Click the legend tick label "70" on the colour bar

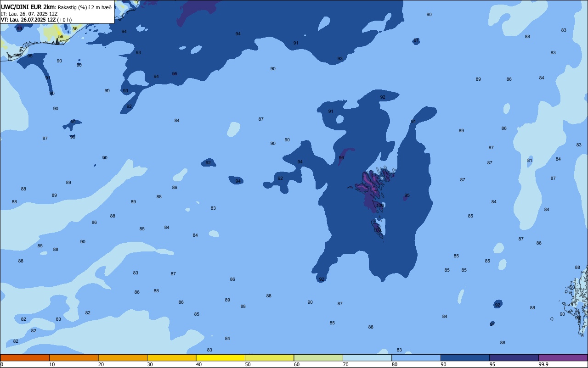click(x=345, y=364)
